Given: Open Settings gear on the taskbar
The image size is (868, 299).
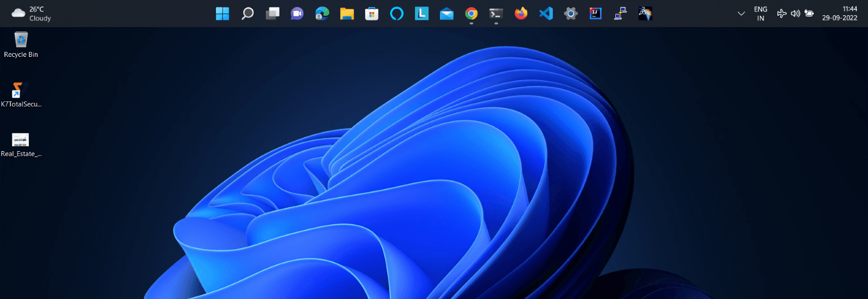Looking at the screenshot, I should click(x=571, y=14).
